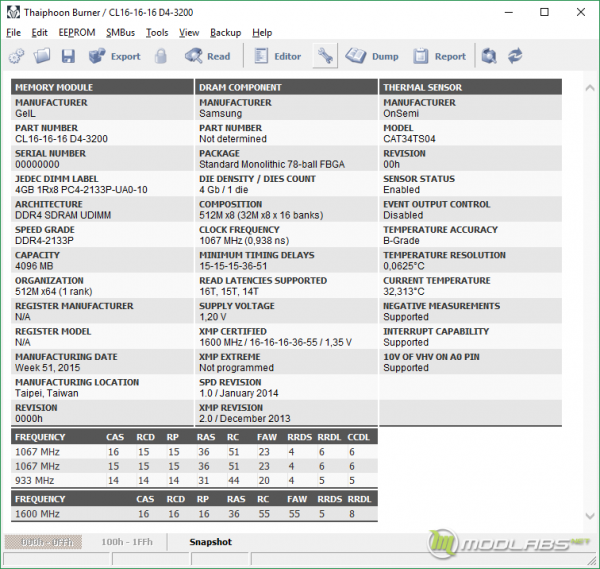Select the 100h - 1FFh tab
This screenshot has width=600, height=569.
[126, 542]
